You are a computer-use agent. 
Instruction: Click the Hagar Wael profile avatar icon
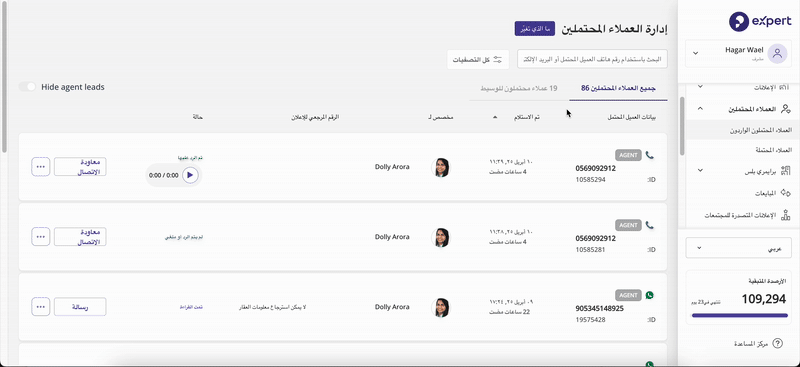[x=777, y=53]
